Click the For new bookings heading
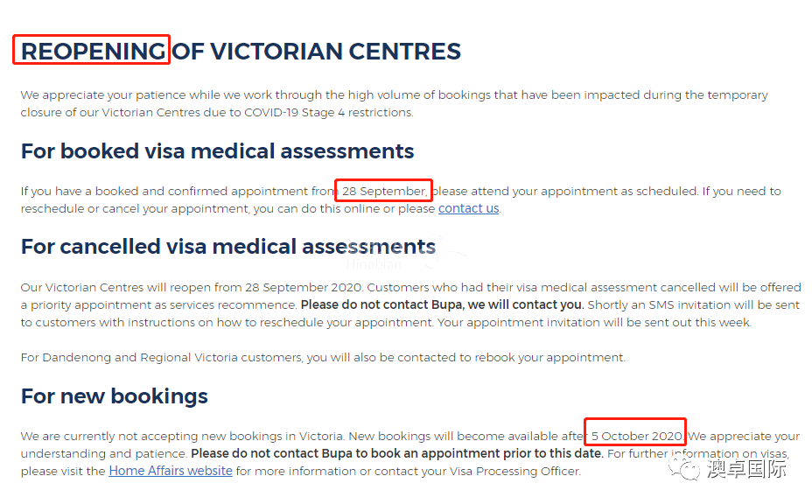Screen dimensions: 812x504 coord(115,396)
